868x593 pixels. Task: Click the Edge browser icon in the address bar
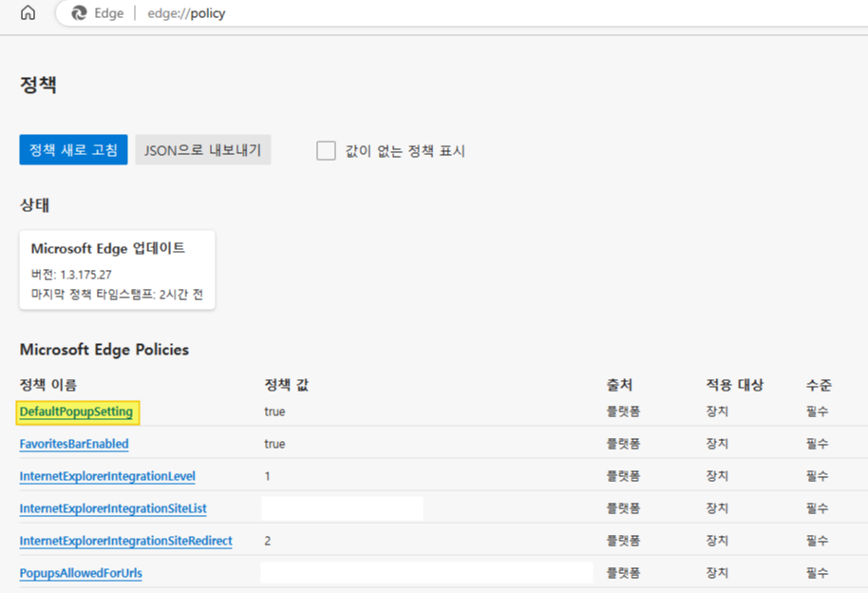(78, 13)
